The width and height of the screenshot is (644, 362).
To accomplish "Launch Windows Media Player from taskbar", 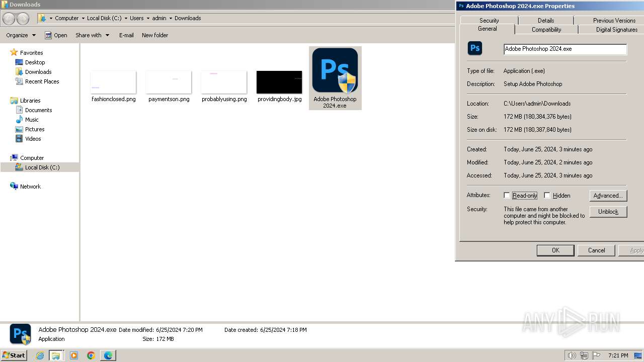I will pos(74,355).
